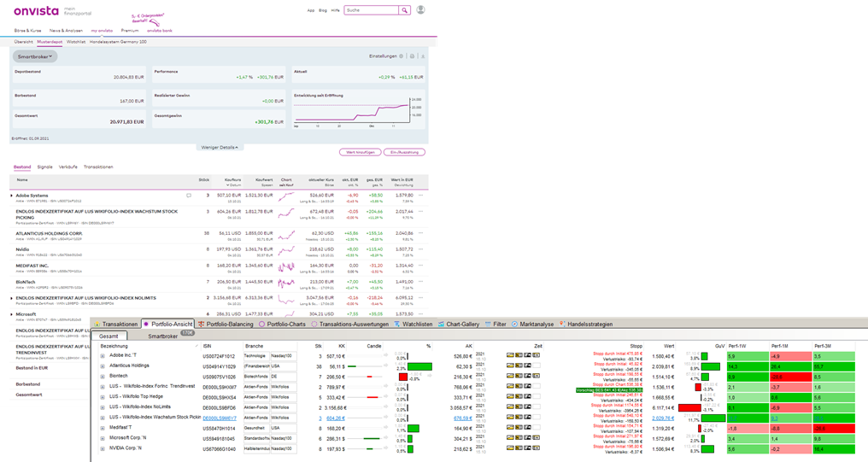This screenshot has height=462, width=868.
Task: Click the 2.029,76 € Wert link
Action: point(663,418)
